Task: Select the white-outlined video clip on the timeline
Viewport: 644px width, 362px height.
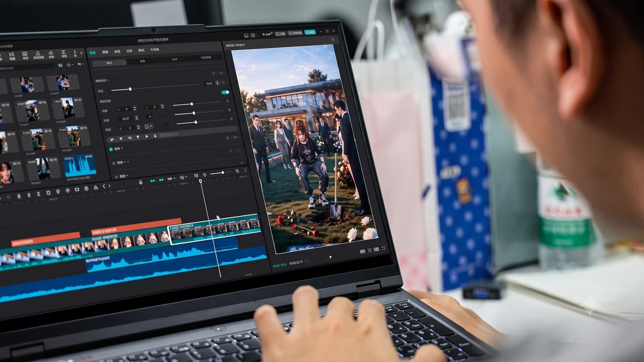Action: pos(215,231)
